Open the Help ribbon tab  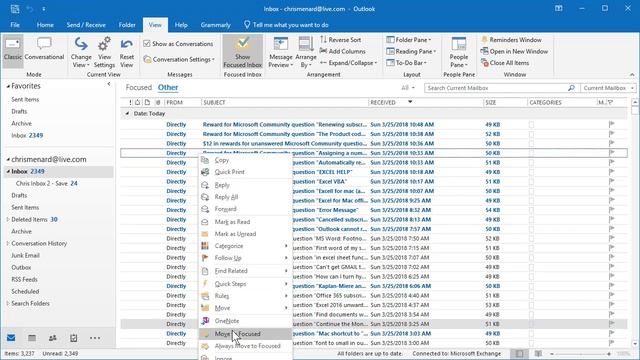click(x=181, y=25)
